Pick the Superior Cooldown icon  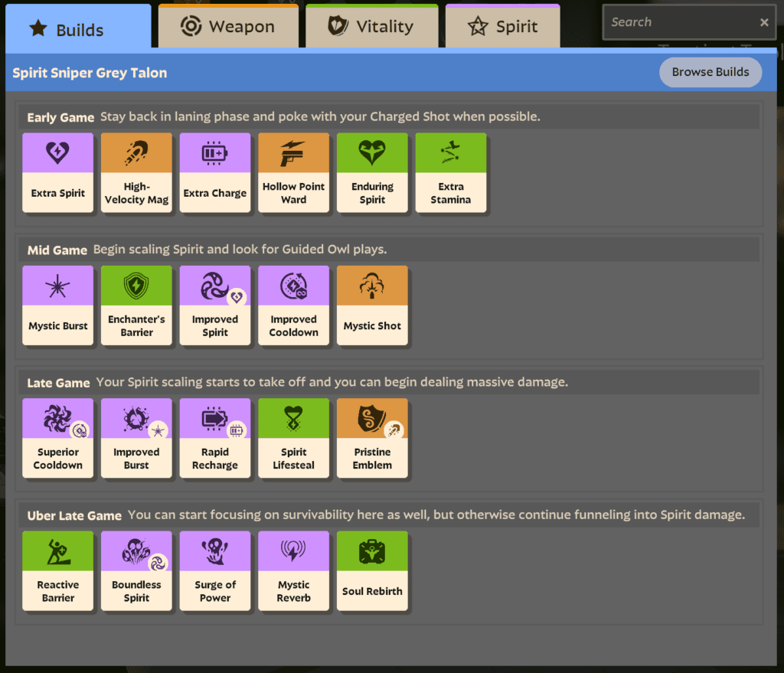57,417
